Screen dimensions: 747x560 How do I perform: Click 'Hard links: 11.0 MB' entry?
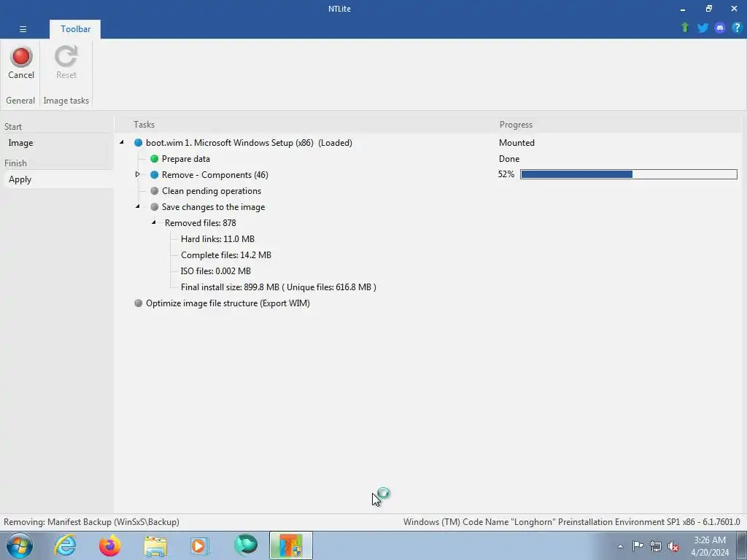tap(217, 239)
